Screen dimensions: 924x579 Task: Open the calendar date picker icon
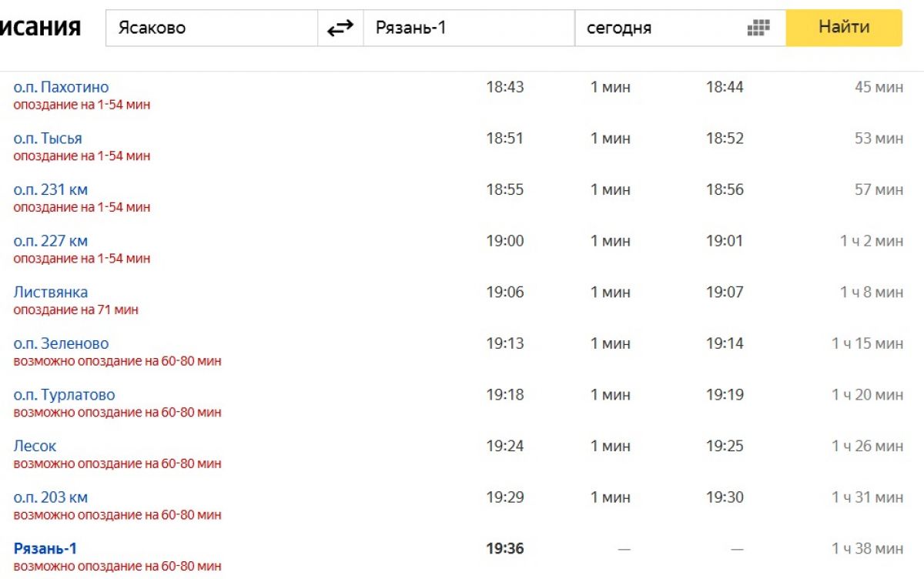[x=758, y=28]
